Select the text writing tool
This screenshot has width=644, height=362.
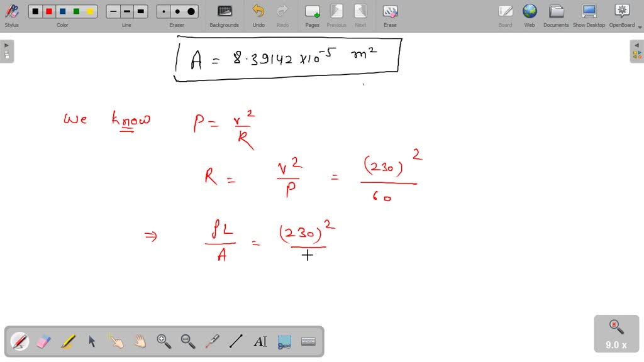click(x=260, y=341)
